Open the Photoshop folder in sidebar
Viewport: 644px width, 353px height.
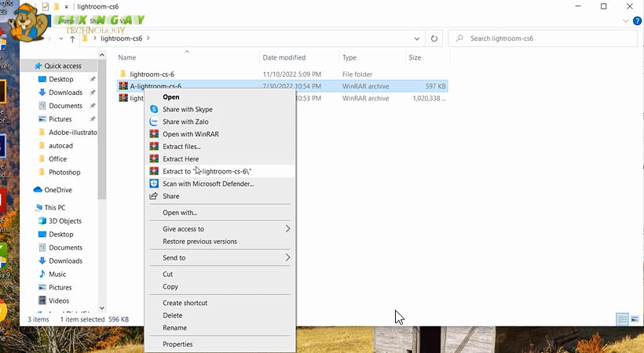pyautogui.click(x=64, y=172)
